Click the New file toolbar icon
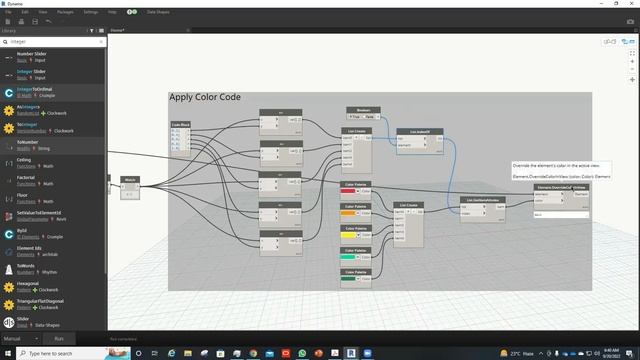The width and height of the screenshot is (640, 360). [x=8, y=22]
